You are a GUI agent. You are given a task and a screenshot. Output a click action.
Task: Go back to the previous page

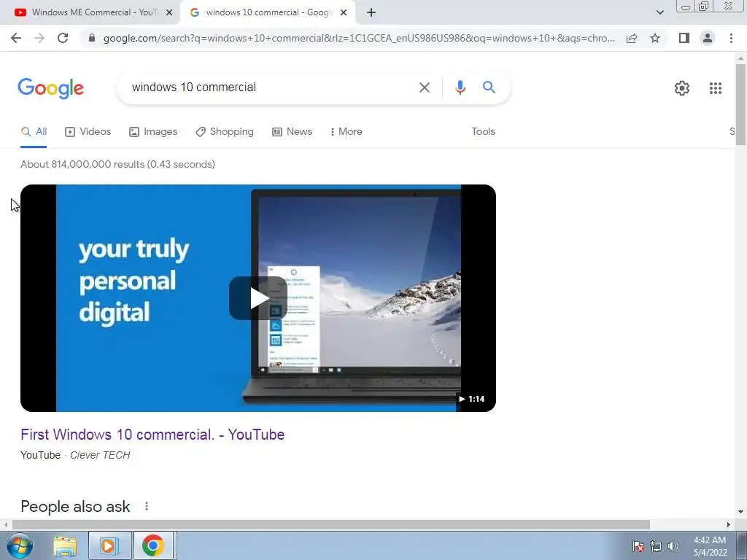pos(16,38)
